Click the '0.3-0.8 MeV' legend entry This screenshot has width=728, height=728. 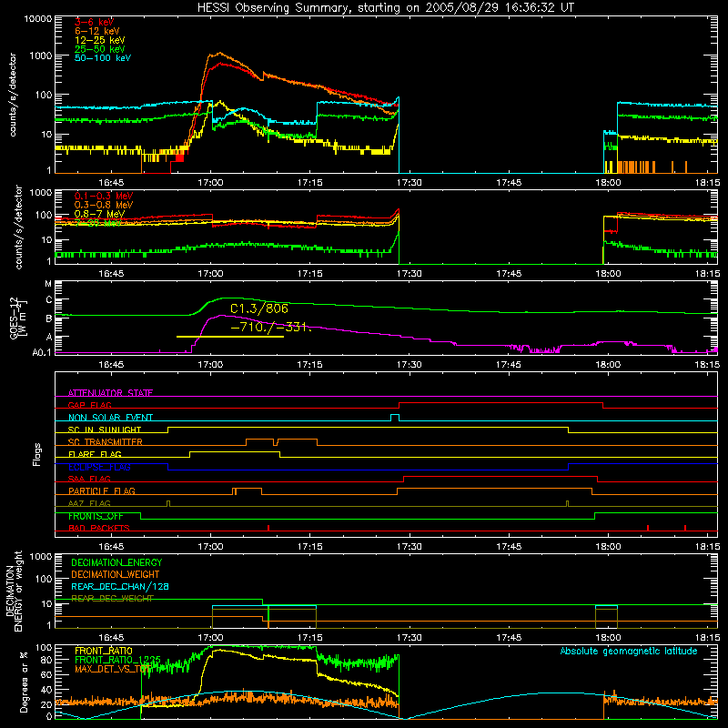(x=104, y=205)
